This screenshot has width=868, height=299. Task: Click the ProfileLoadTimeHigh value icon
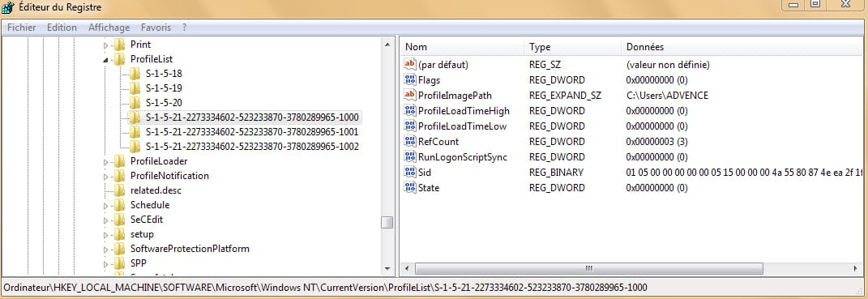(x=410, y=111)
